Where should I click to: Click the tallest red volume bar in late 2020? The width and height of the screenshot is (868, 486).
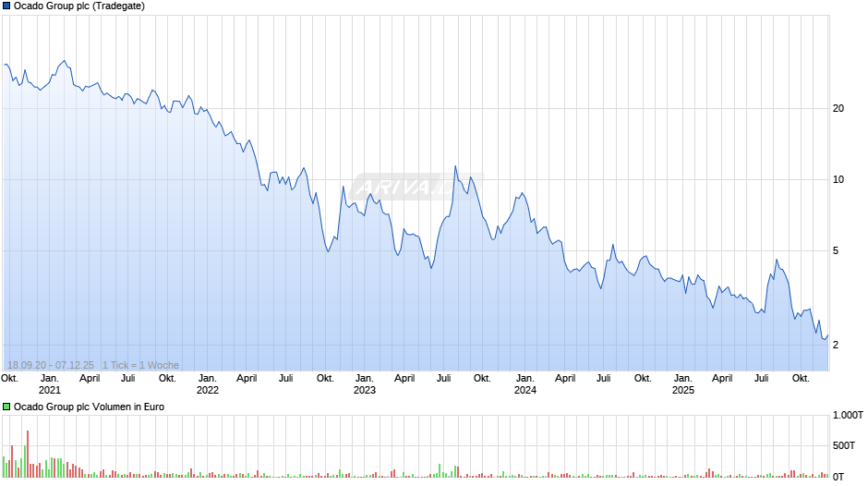pyautogui.click(x=27, y=454)
